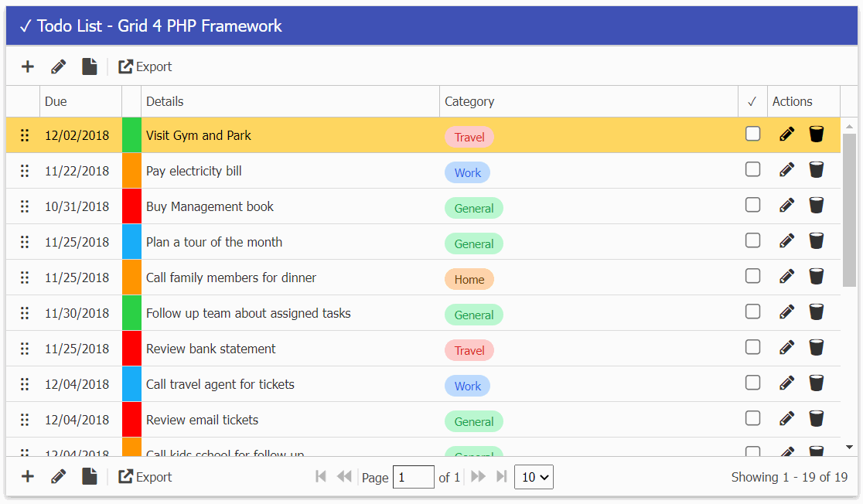This screenshot has width=863, height=504.
Task: Jump to last page with pager icon
Action: (502, 477)
